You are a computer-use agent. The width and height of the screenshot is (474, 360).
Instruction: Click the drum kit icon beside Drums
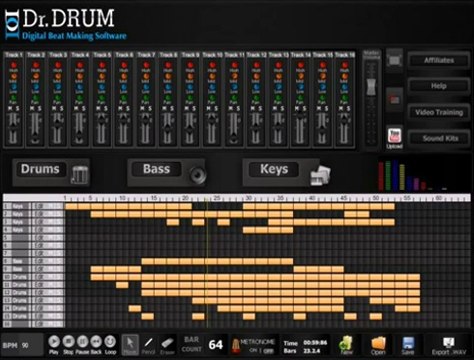pos(79,174)
